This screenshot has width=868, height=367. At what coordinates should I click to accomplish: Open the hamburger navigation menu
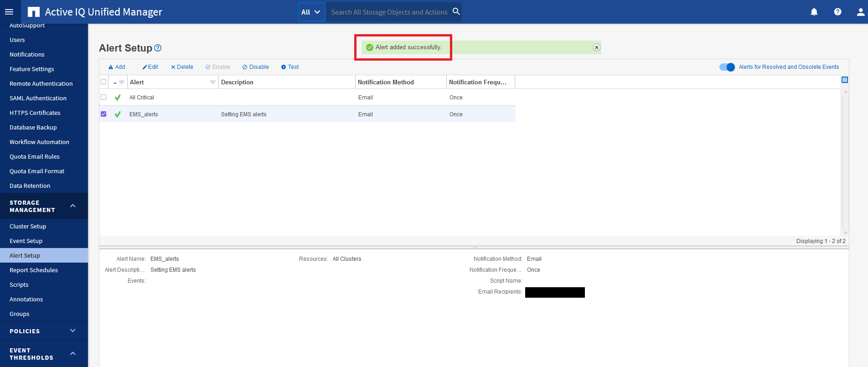[x=9, y=12]
